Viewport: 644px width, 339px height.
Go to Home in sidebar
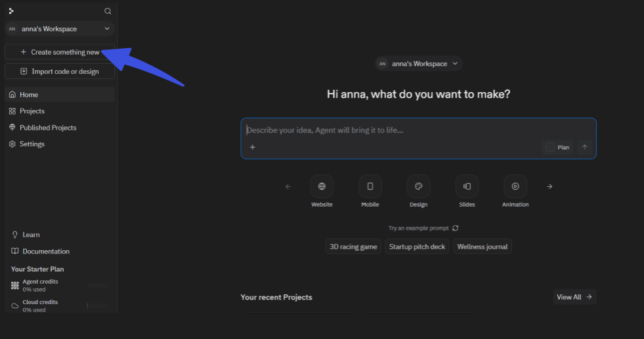click(60, 95)
